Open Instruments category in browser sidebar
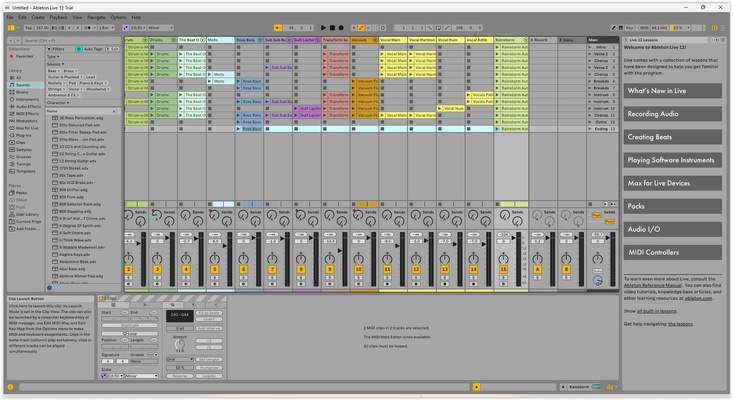 (27, 100)
